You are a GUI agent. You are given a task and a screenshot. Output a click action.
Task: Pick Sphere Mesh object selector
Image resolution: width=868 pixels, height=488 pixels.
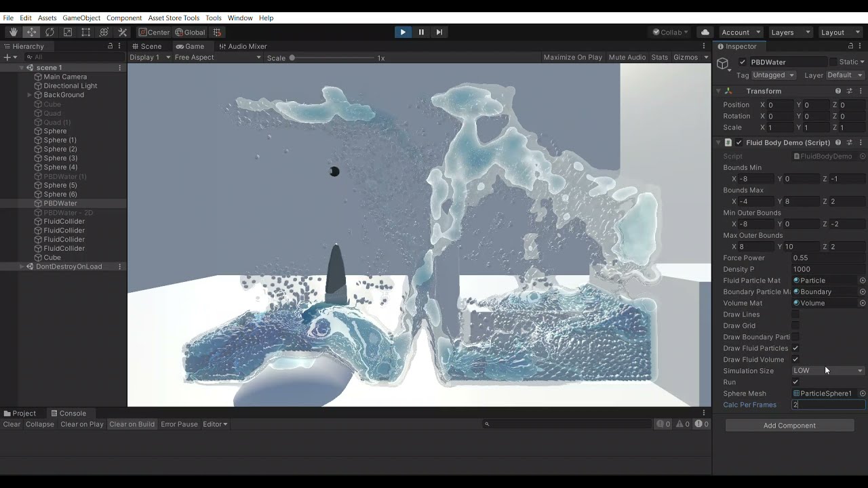tap(863, 393)
